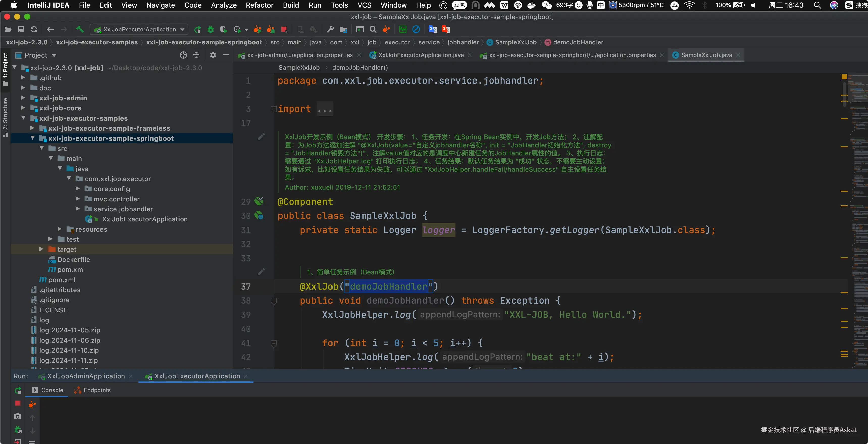This screenshot has width=868, height=444.
Task: Open the profiler dropdown arrow in toolbar
Action: point(246,30)
